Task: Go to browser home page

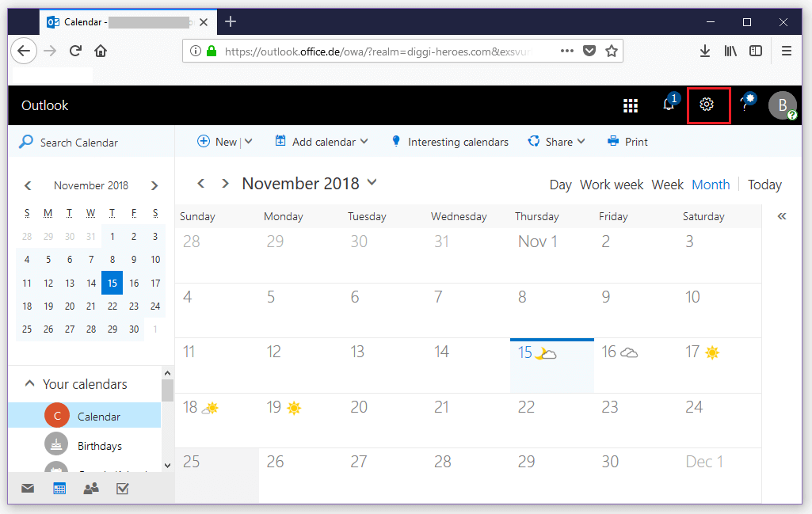Action: [101, 51]
